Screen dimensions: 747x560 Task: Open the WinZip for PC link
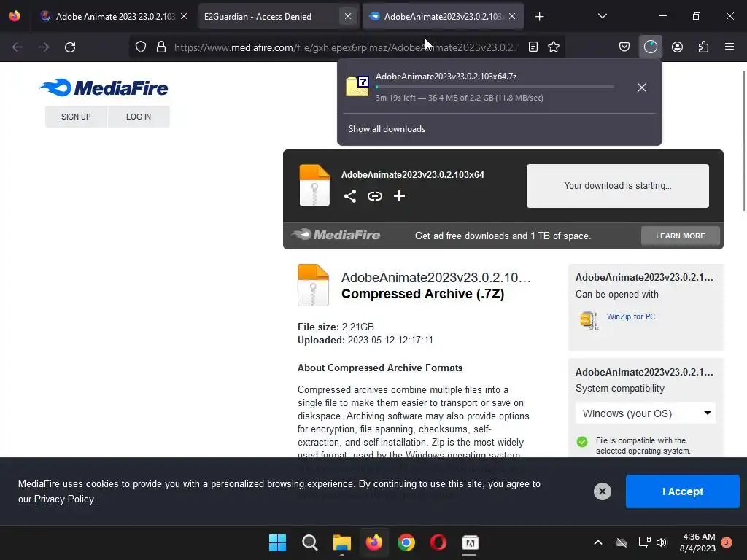click(x=631, y=316)
